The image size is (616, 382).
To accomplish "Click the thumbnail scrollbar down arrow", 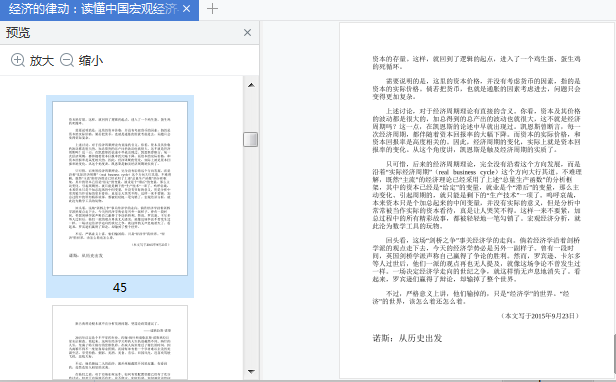I will 251,371.
